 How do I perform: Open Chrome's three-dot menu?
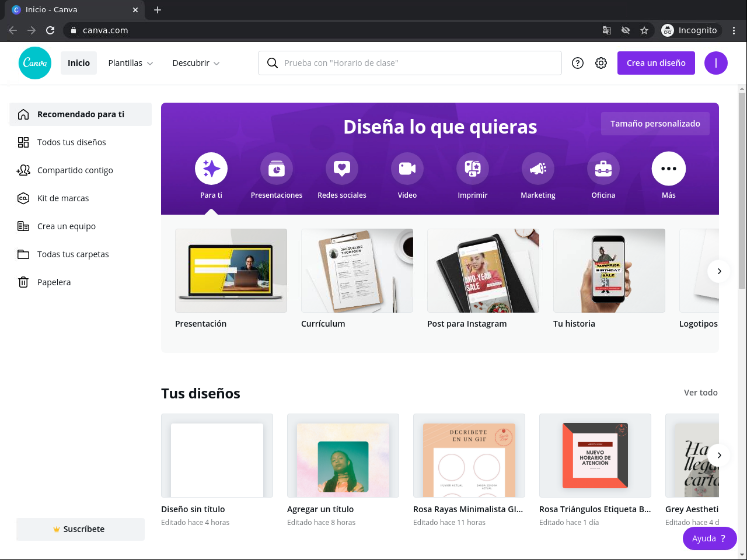point(734,30)
